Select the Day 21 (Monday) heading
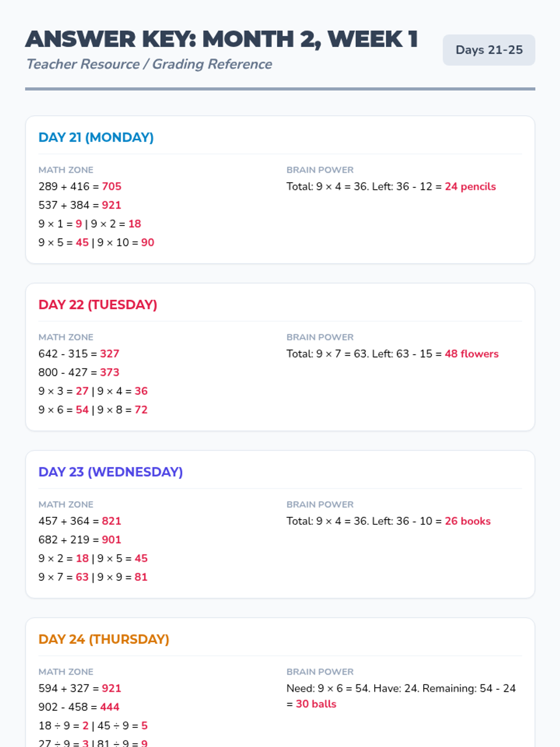The width and height of the screenshot is (560, 747). click(96, 137)
